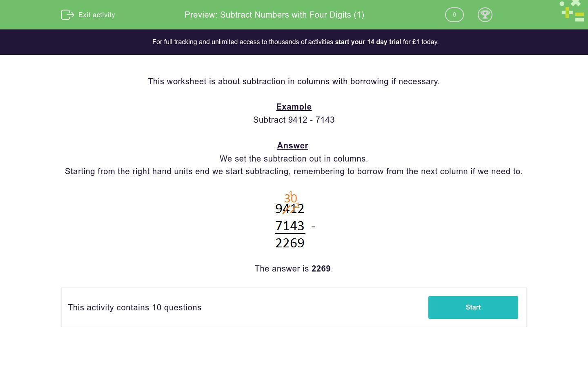
Task: Click the circular trophy badge beside the counter
Action: (x=485, y=15)
